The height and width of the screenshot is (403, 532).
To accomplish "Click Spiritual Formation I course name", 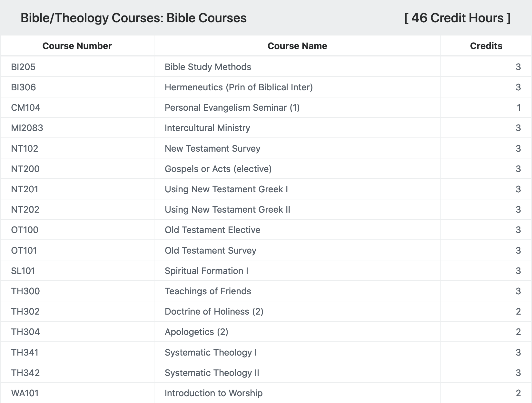I will tap(207, 271).
